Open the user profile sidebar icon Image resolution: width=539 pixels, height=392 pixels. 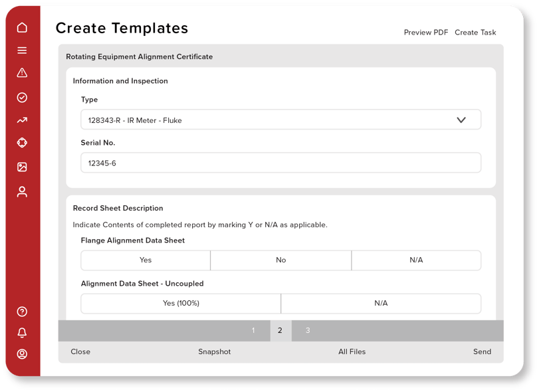point(21,191)
